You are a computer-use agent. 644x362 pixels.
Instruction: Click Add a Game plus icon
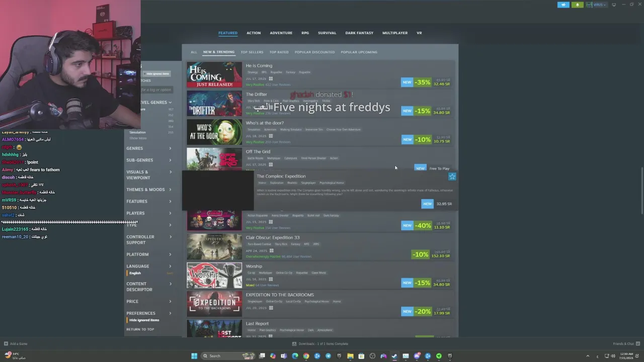[x=7, y=344]
